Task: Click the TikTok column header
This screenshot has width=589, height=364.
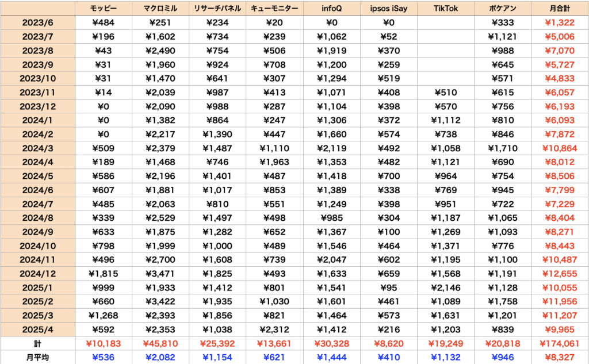Action: click(446, 8)
